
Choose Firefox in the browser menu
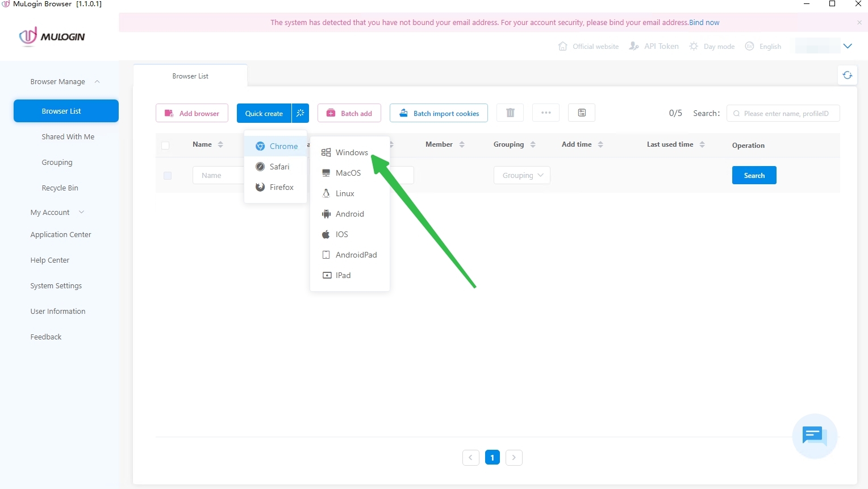pyautogui.click(x=281, y=187)
